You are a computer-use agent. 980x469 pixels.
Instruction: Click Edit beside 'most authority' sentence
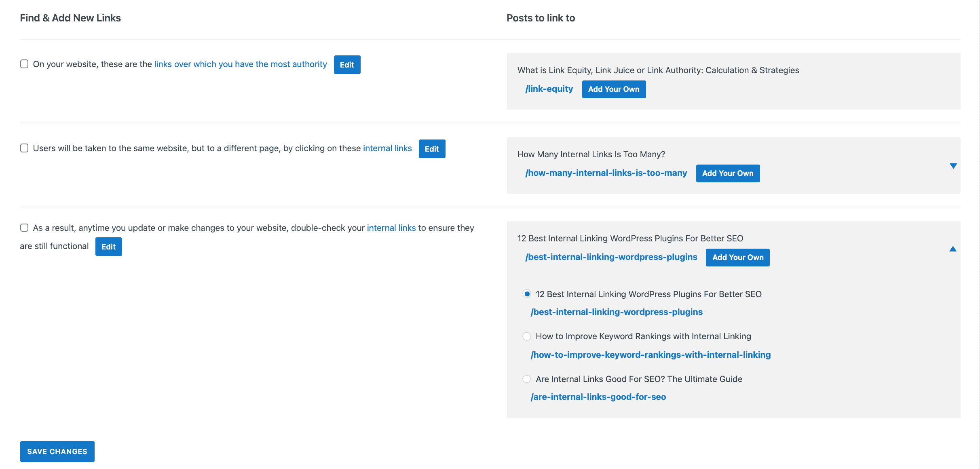tap(347, 65)
